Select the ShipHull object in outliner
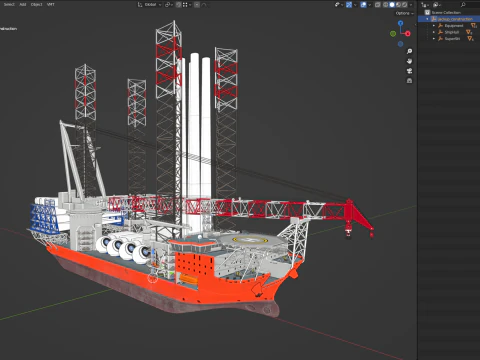This screenshot has height=360, width=480. tap(452, 32)
